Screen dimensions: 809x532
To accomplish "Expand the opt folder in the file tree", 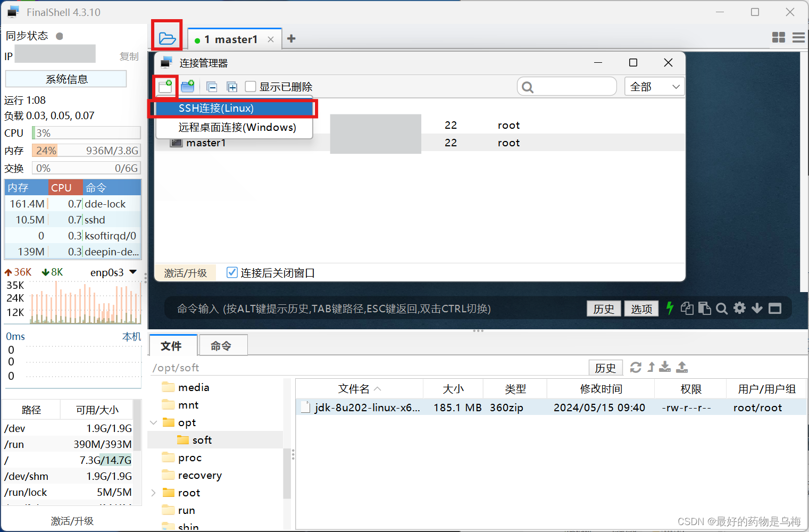I will tap(154, 422).
